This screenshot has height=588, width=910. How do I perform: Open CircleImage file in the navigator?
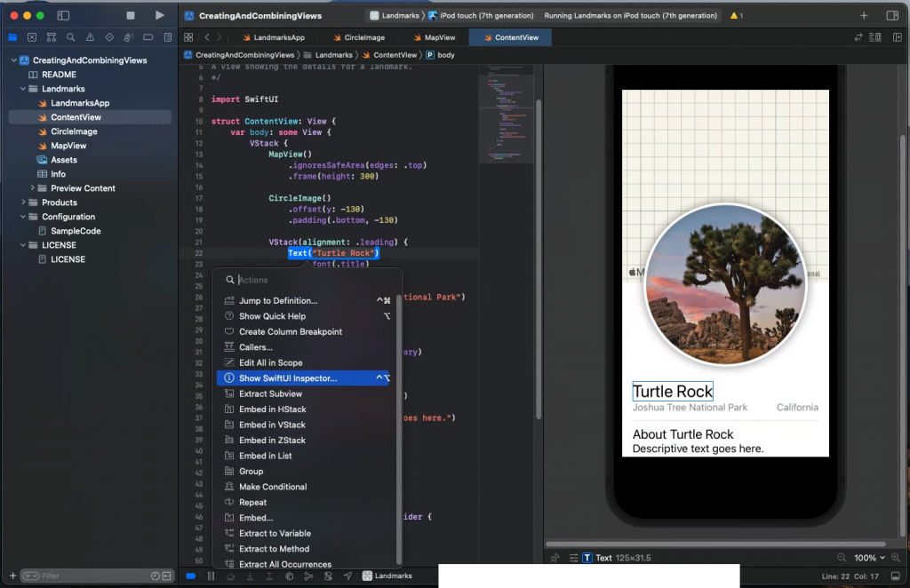point(74,131)
